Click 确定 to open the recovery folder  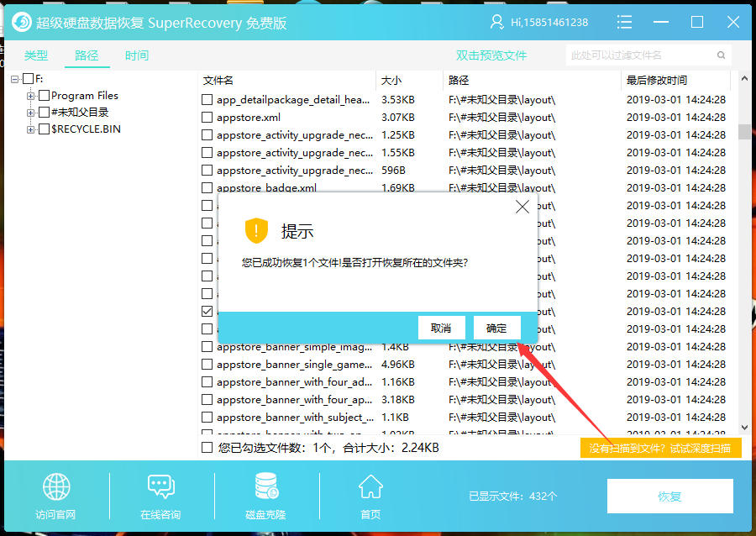tap(496, 328)
